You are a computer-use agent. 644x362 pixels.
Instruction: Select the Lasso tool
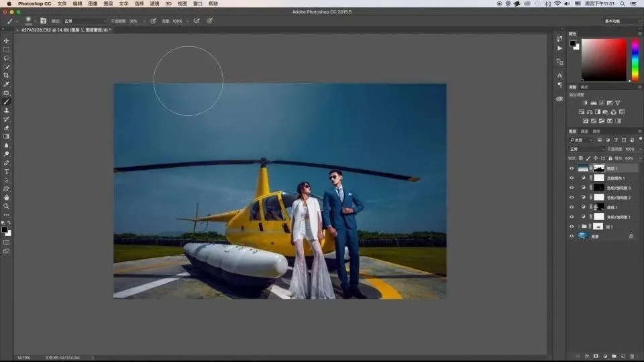point(7,58)
